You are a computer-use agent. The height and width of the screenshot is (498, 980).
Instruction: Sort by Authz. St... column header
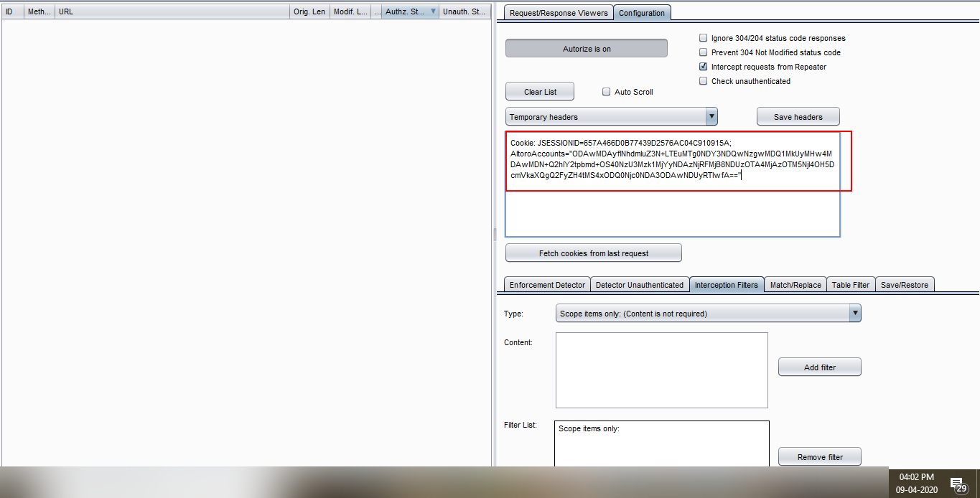point(410,11)
